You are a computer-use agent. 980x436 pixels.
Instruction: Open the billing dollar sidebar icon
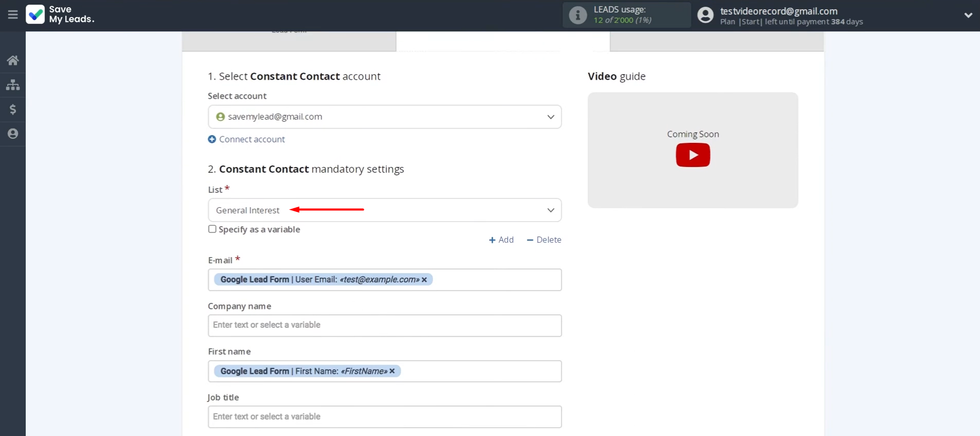click(13, 110)
